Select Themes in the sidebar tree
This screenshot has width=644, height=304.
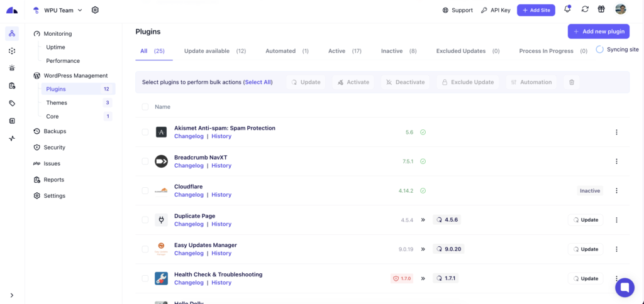pos(57,103)
